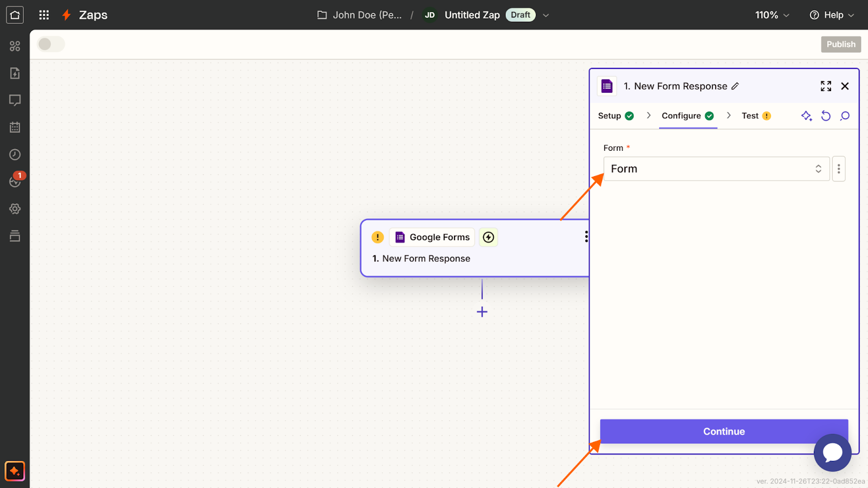Add a step with the plus button
The image size is (868, 488).
(x=482, y=312)
